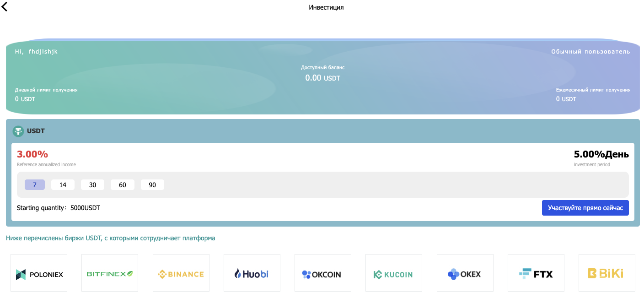
Task: Click the Ниже перечислены биржи USDT text
Action: pos(110,238)
